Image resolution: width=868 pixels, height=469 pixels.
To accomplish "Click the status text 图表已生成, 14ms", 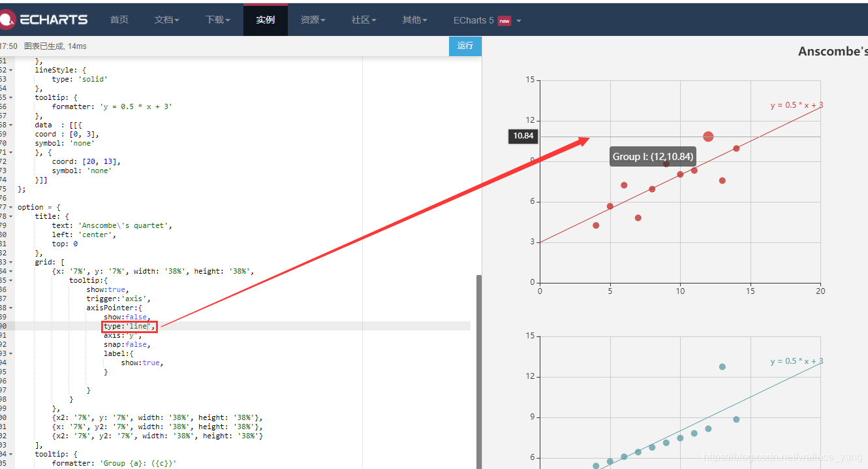I will (55, 46).
